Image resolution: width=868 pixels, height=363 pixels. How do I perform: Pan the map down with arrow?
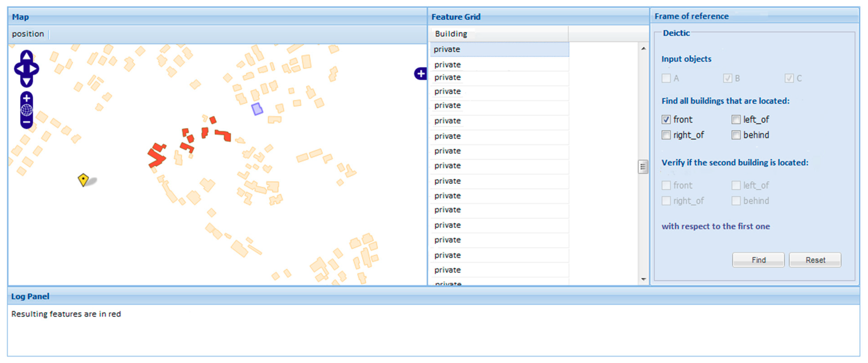27,81
